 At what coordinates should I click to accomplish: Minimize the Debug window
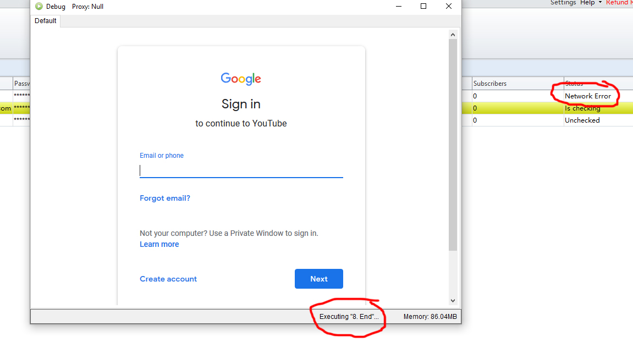point(398,7)
